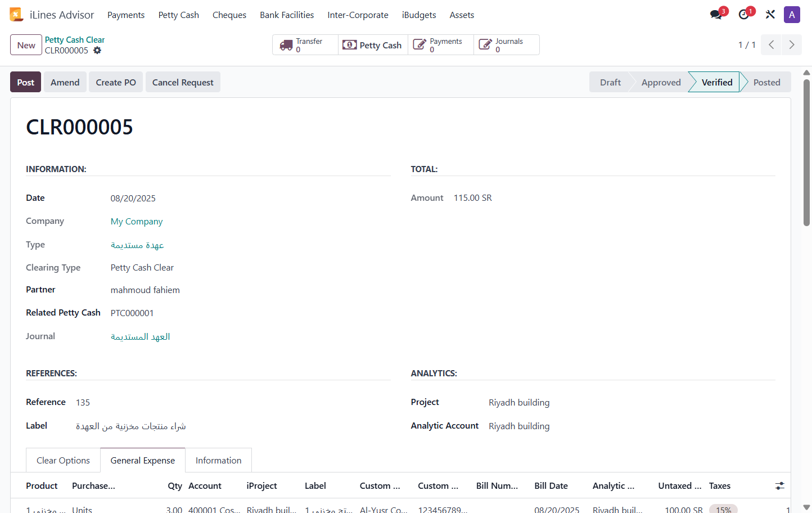Click the Amend button

(65, 82)
